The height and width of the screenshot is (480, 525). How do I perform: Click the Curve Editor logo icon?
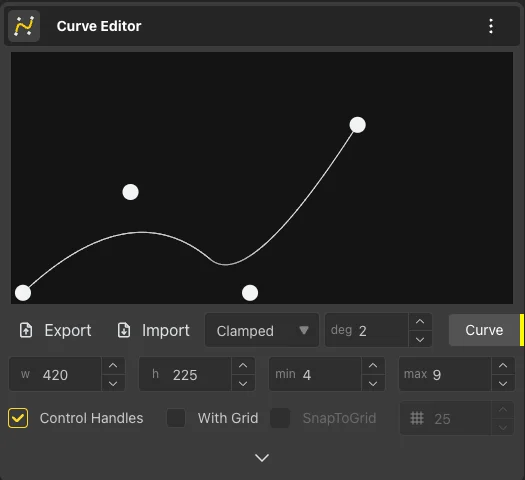[24, 26]
